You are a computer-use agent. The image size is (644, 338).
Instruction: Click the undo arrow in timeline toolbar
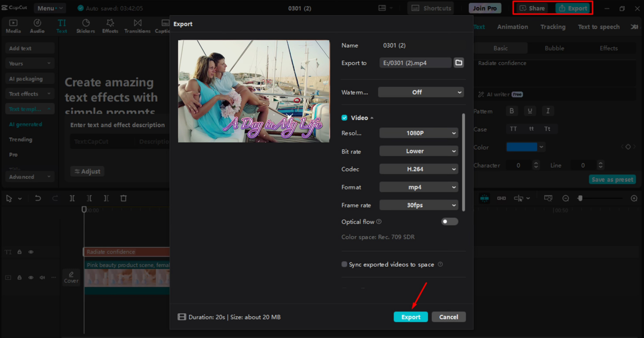(x=38, y=198)
